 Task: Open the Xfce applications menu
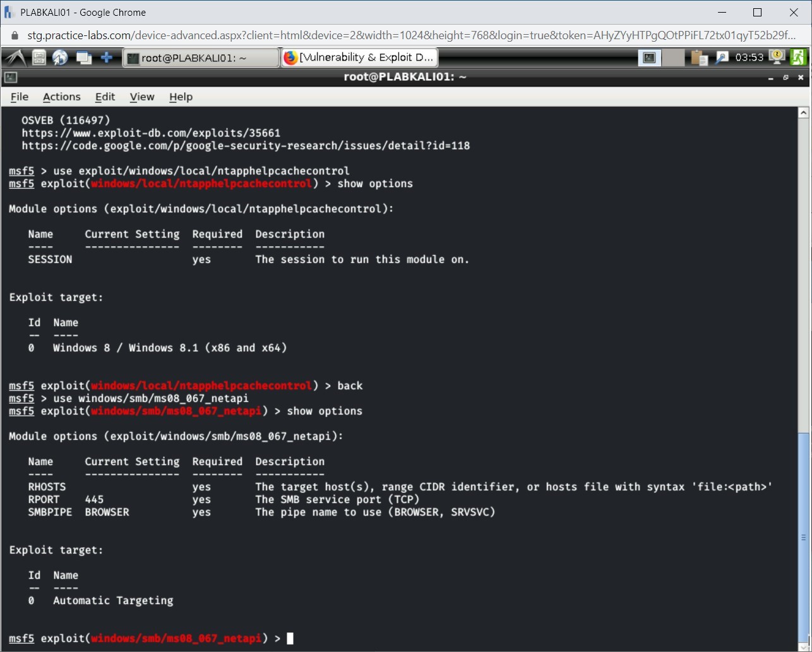tap(15, 57)
